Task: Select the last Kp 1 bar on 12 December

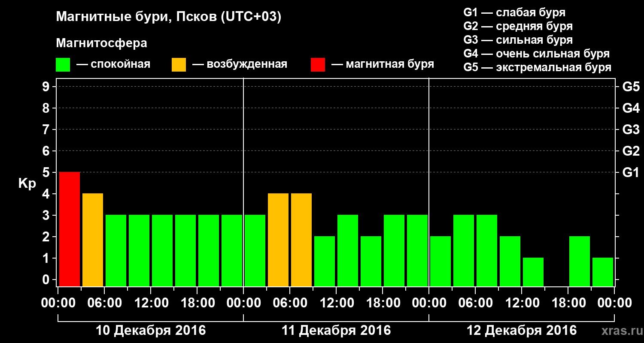Action: click(603, 272)
